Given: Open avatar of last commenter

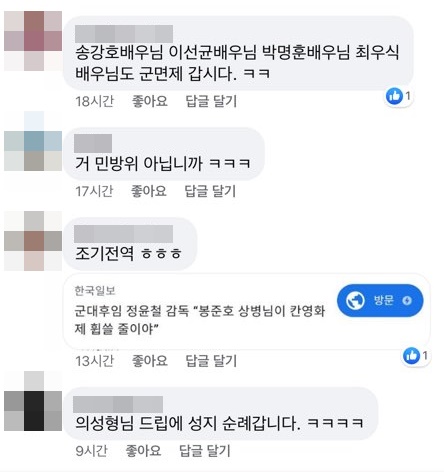Looking at the screenshot, I should 33,401.
